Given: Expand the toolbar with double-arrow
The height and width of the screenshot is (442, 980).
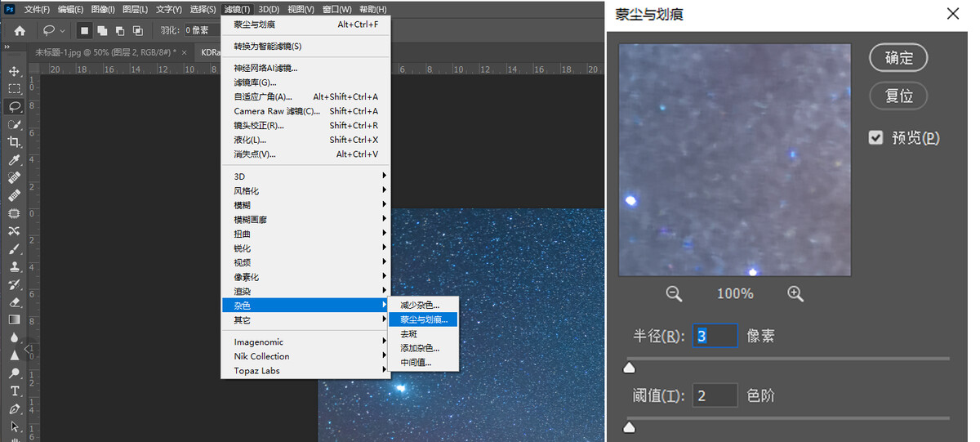Looking at the screenshot, I should 6,49.
